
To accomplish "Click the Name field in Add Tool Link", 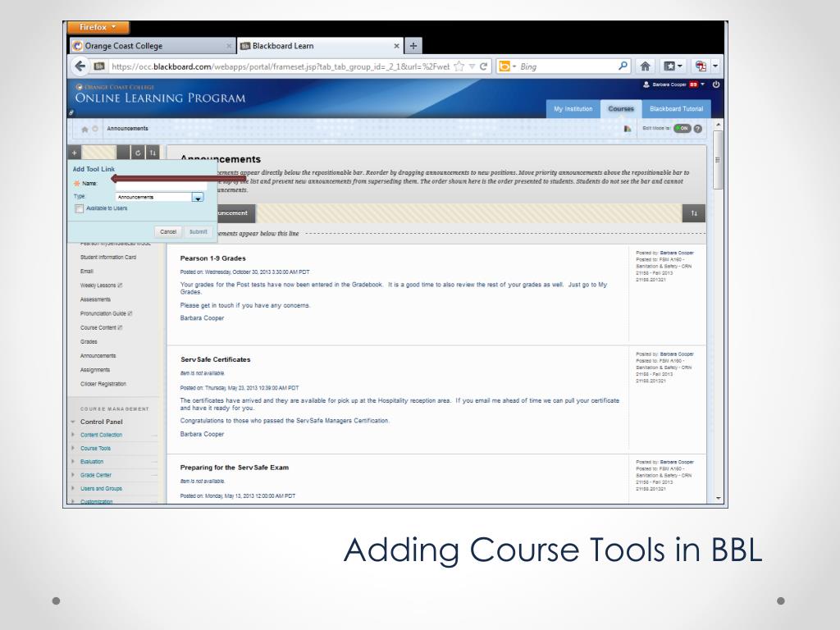I will tap(162, 185).
